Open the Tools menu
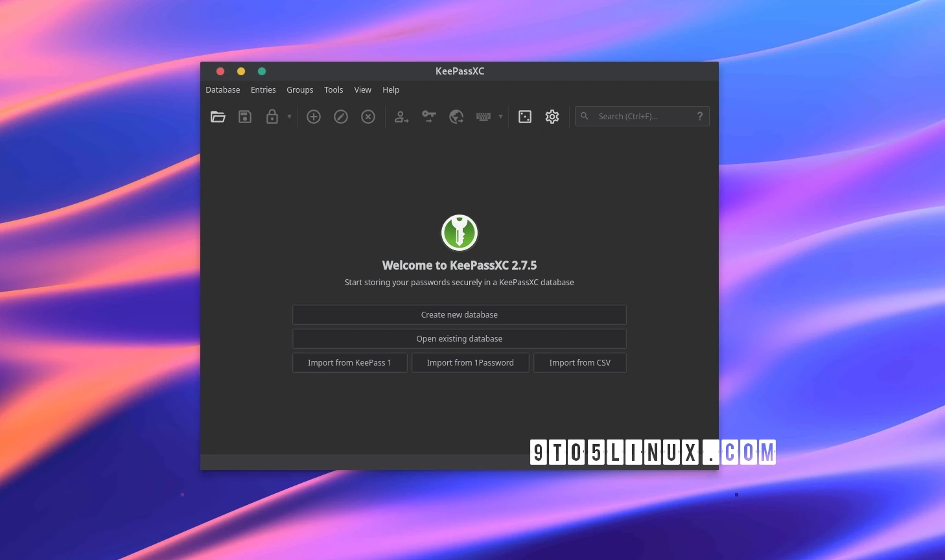 click(333, 90)
